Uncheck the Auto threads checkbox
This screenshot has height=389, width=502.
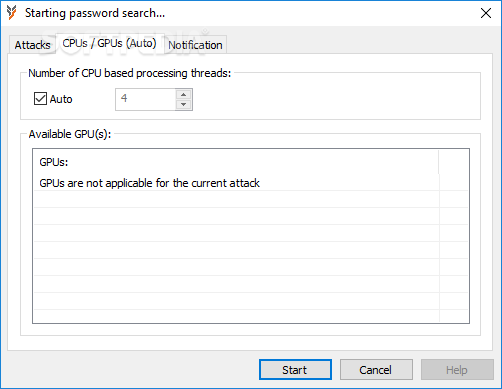40,99
